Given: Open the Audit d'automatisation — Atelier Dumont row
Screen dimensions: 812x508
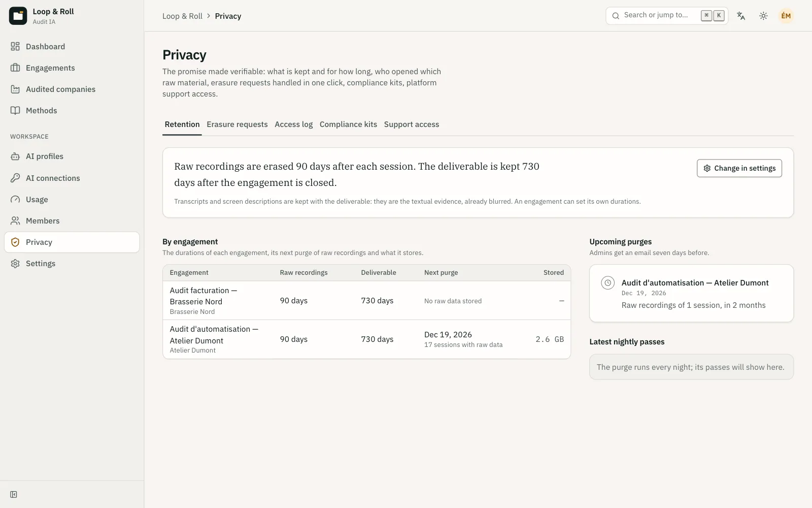Looking at the screenshot, I should tap(366, 339).
